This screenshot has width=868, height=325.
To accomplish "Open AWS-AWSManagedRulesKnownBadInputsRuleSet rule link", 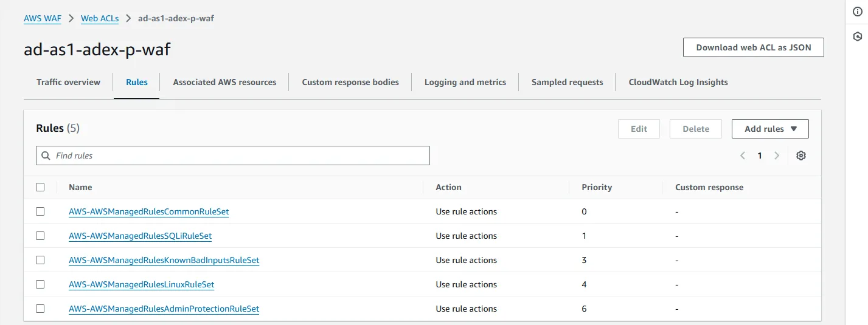I will click(164, 260).
